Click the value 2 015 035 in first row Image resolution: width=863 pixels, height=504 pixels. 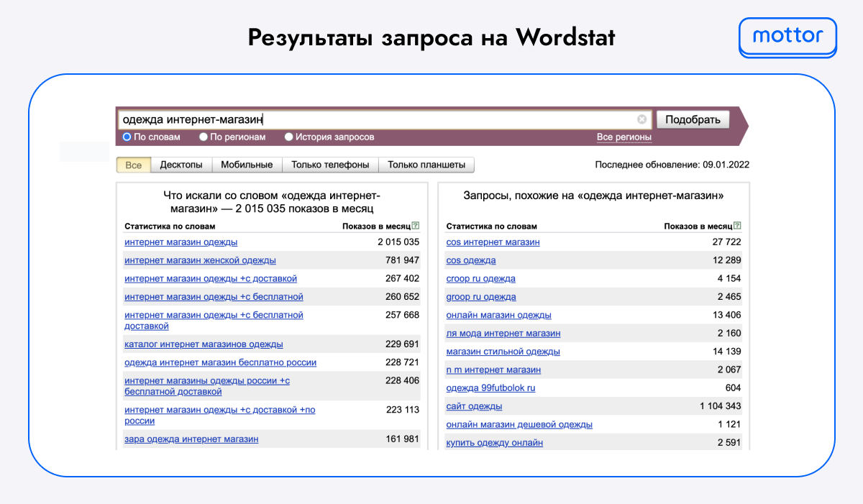398,242
